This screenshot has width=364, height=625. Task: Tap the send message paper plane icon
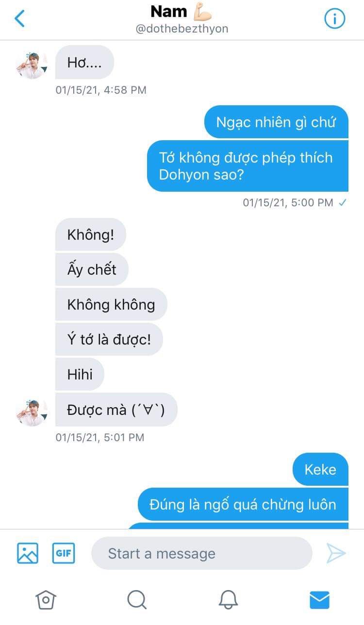[x=336, y=553]
